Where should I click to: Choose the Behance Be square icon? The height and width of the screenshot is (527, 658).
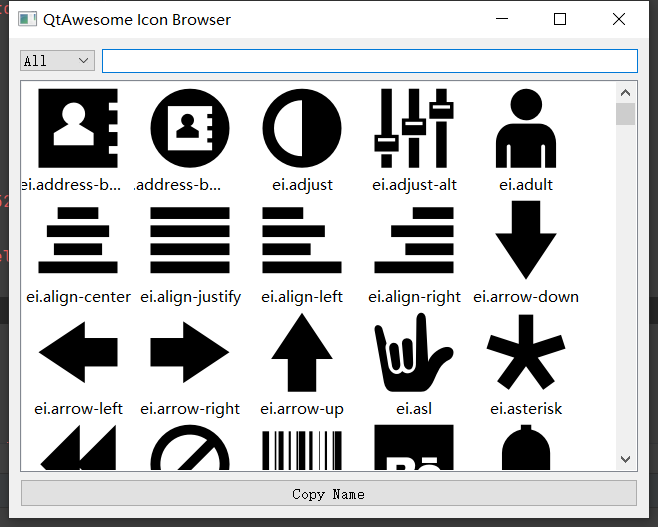coord(414,447)
